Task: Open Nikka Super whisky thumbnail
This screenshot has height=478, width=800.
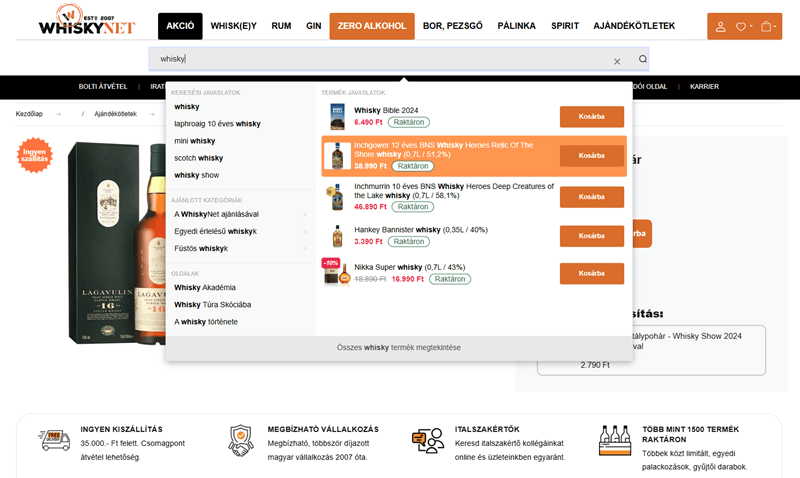Action: point(337,273)
